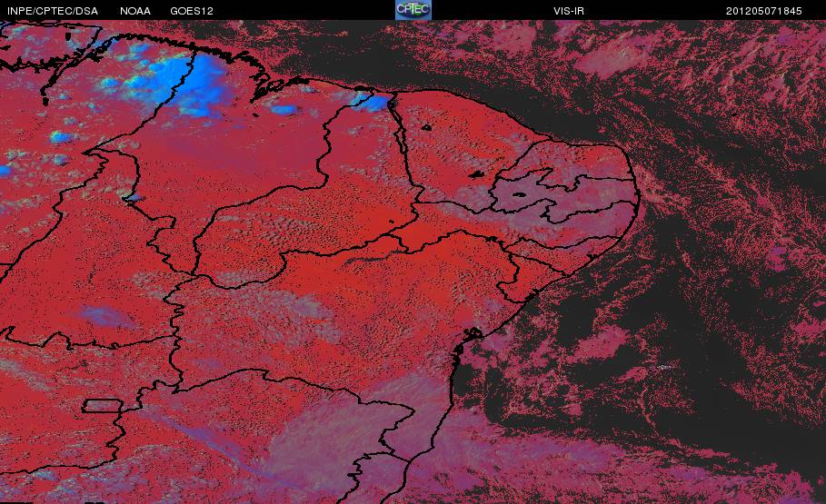Click the NOAA label in the header
The width and height of the screenshot is (826, 504).
134,11
